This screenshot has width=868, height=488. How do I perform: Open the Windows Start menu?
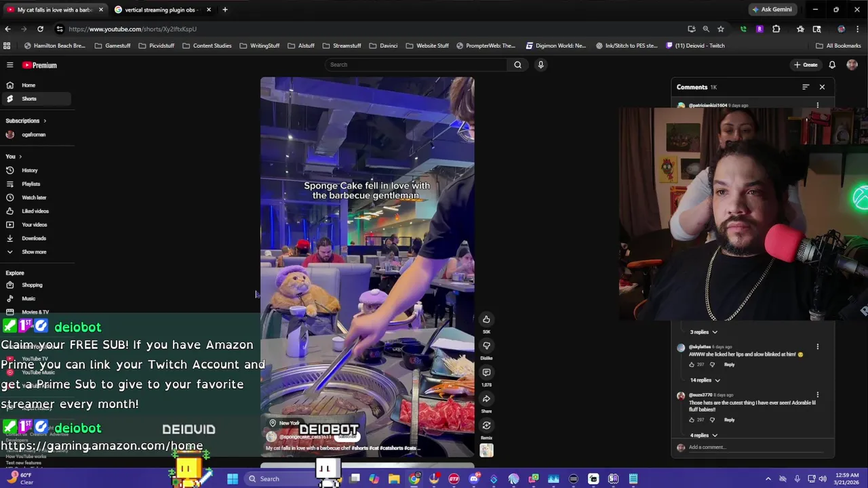(x=232, y=479)
